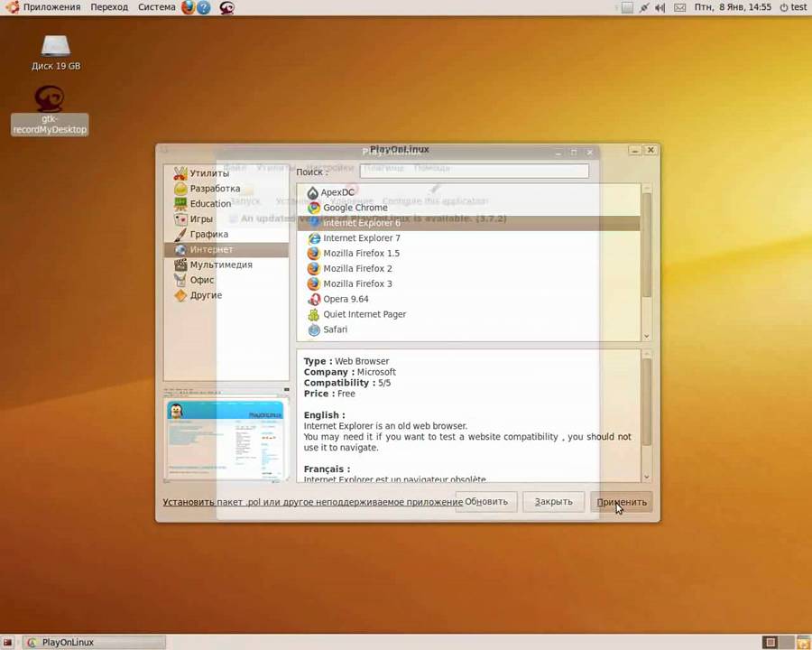Open the Система menu
812x650 pixels.
[156, 7]
